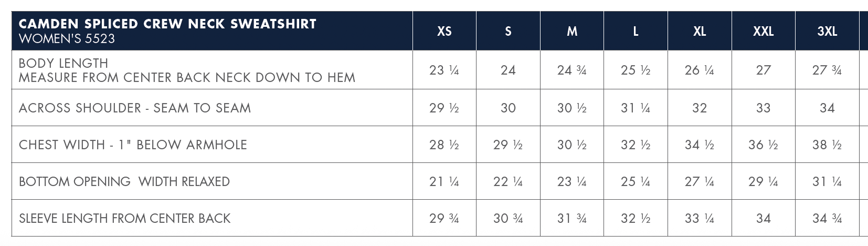This screenshot has width=868, height=246.
Task: Select the S size column header
Action: pos(508,32)
